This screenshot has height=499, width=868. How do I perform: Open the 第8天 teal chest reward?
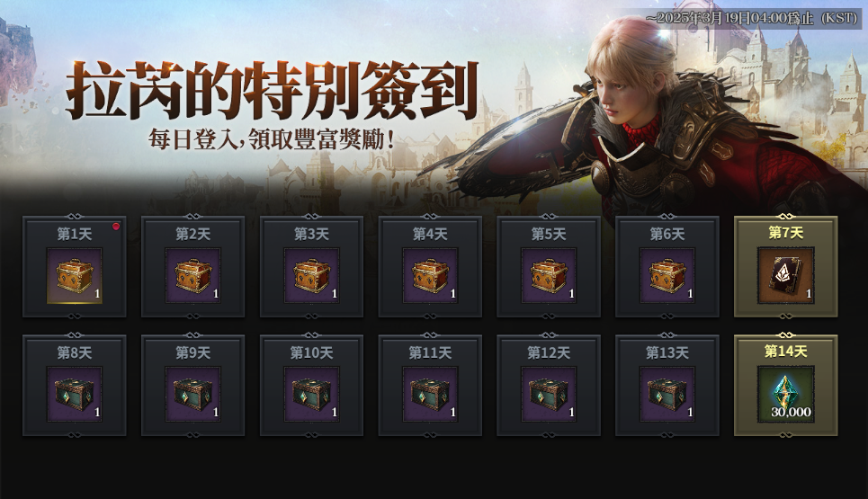tap(74, 394)
